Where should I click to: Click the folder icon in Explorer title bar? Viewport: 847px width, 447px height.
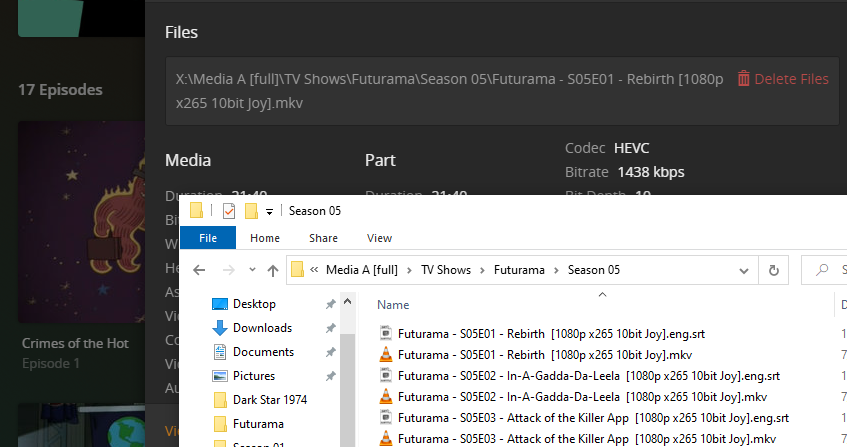coord(196,211)
